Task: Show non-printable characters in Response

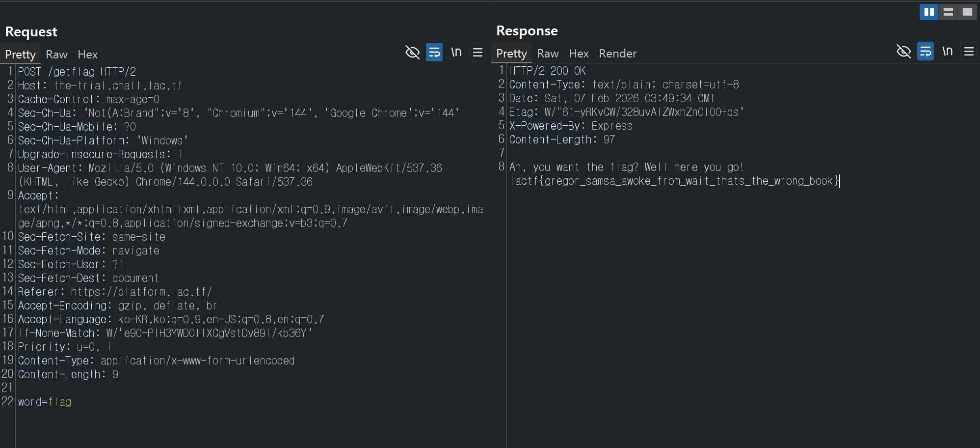Action: click(x=948, y=51)
